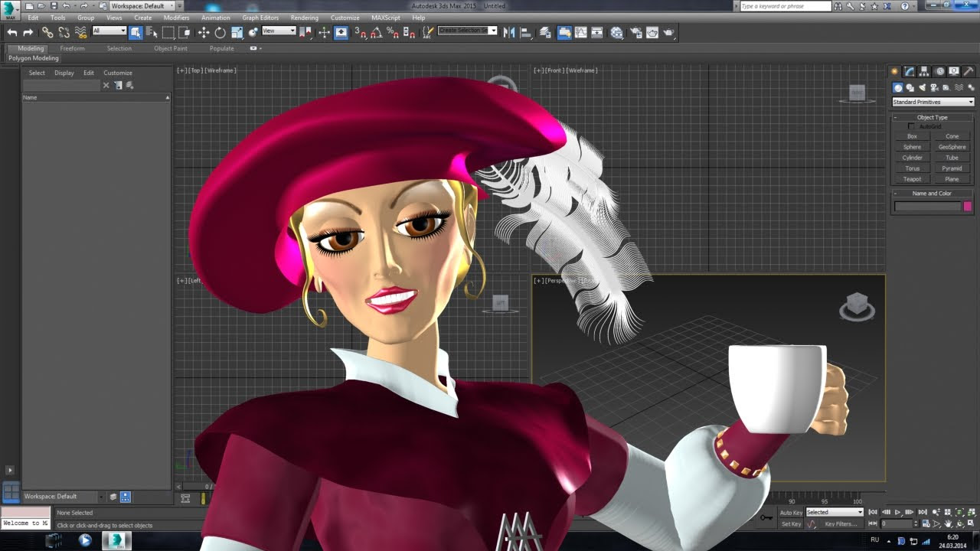The image size is (980, 551).
Task: Click the Zoom Extents All icon
Action: click(971, 512)
